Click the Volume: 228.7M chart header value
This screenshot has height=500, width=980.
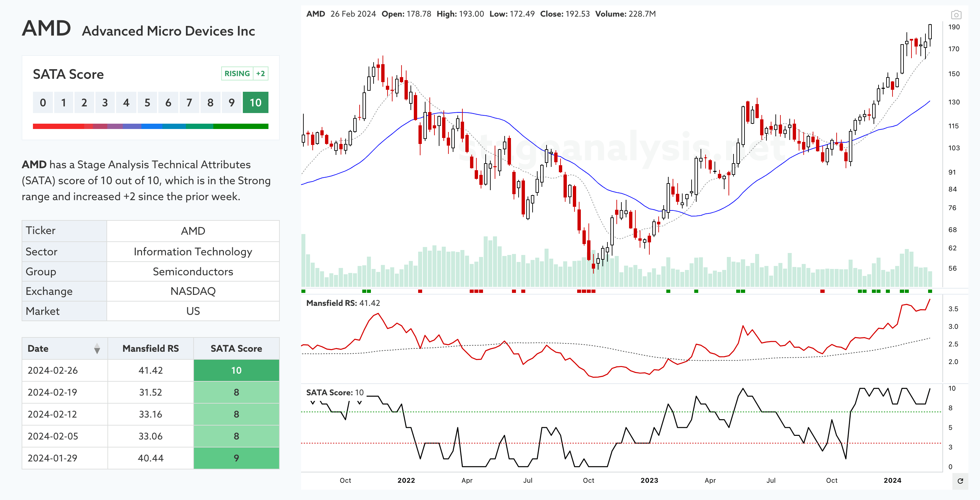625,14
